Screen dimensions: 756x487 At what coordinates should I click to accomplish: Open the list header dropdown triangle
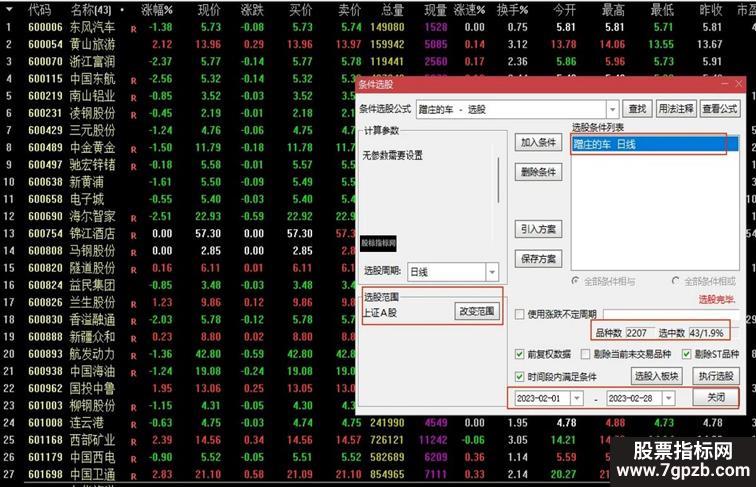pos(9,9)
